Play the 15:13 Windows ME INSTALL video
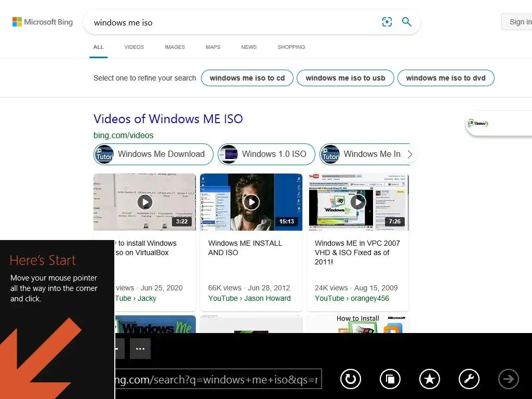Image resolution: width=532 pixels, height=399 pixels. (x=251, y=202)
